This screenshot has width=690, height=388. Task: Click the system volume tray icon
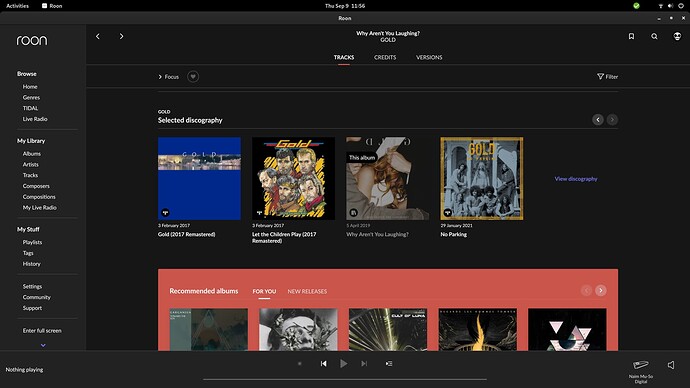coord(670,6)
